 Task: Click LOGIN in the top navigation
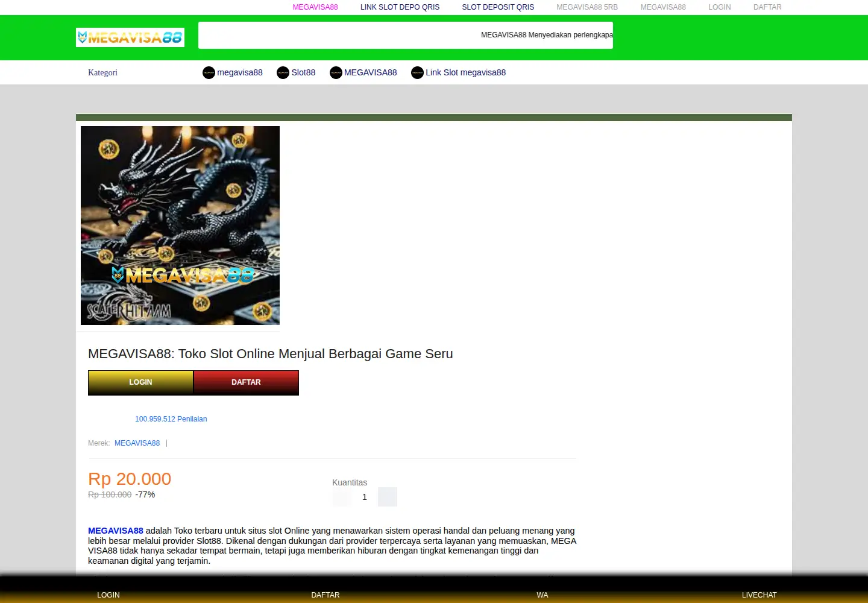point(720,7)
